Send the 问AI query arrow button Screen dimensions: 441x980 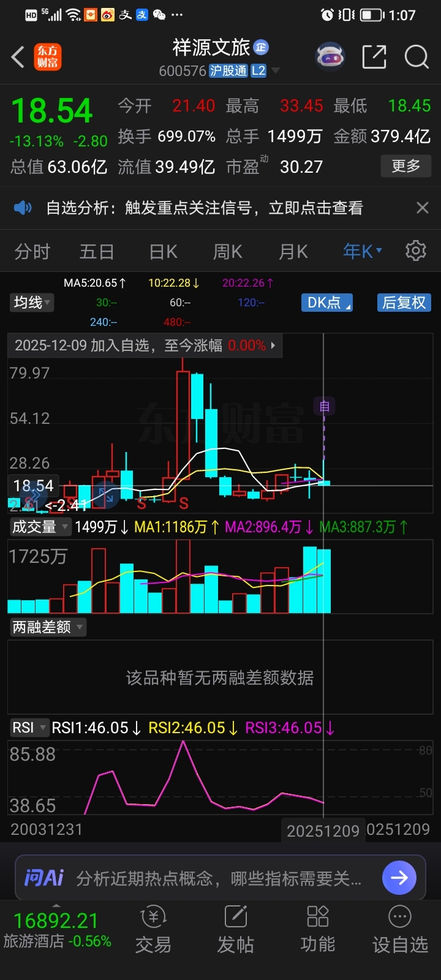coord(399,878)
